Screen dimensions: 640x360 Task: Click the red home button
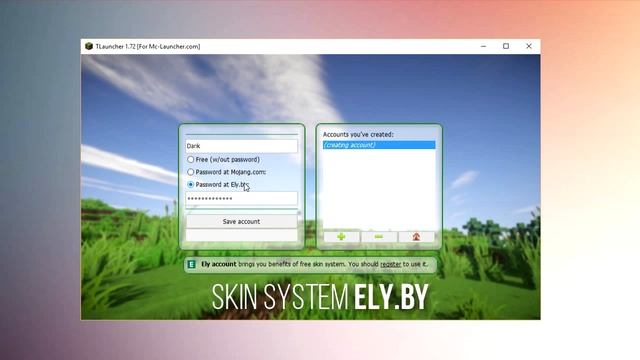tap(416, 237)
